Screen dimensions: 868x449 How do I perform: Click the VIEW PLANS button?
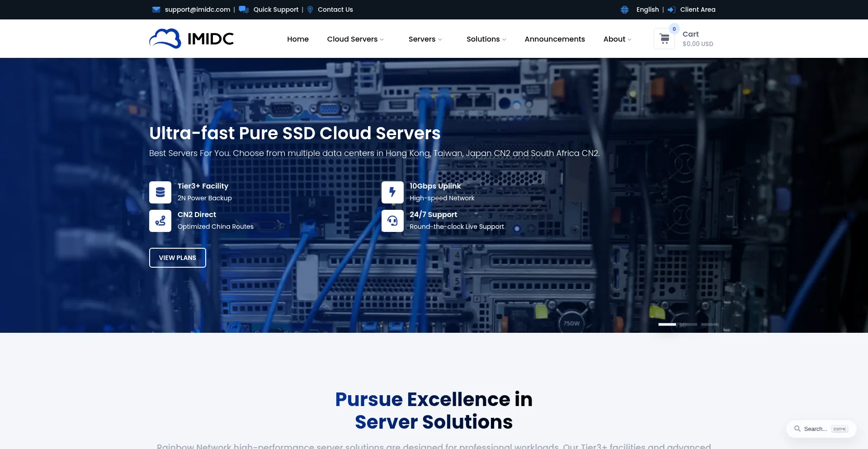tap(178, 258)
